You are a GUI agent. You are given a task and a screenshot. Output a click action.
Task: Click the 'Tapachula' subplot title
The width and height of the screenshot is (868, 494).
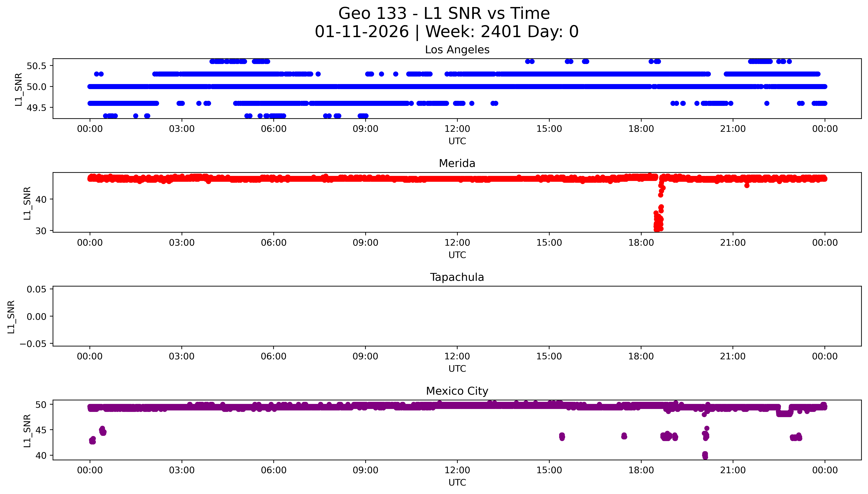457,277
